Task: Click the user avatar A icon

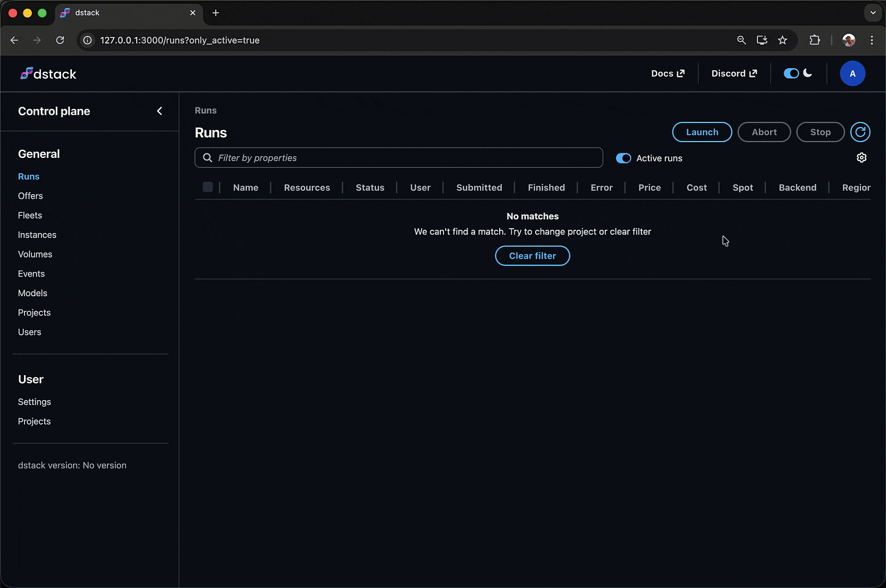Action: (x=852, y=73)
